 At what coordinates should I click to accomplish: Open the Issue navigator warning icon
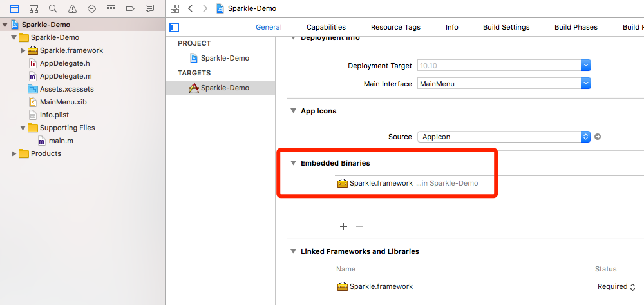pos(72,8)
